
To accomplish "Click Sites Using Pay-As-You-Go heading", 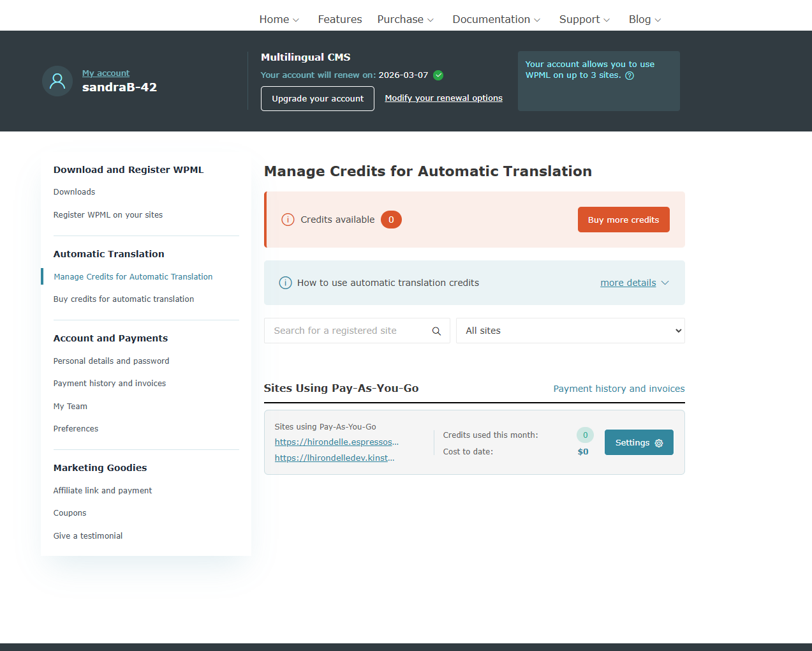I will [341, 389].
